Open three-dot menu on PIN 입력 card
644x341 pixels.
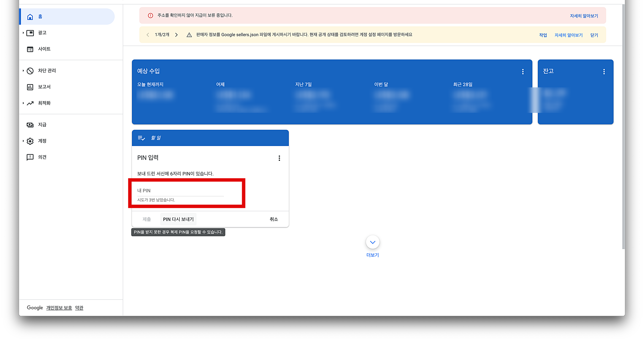(279, 158)
